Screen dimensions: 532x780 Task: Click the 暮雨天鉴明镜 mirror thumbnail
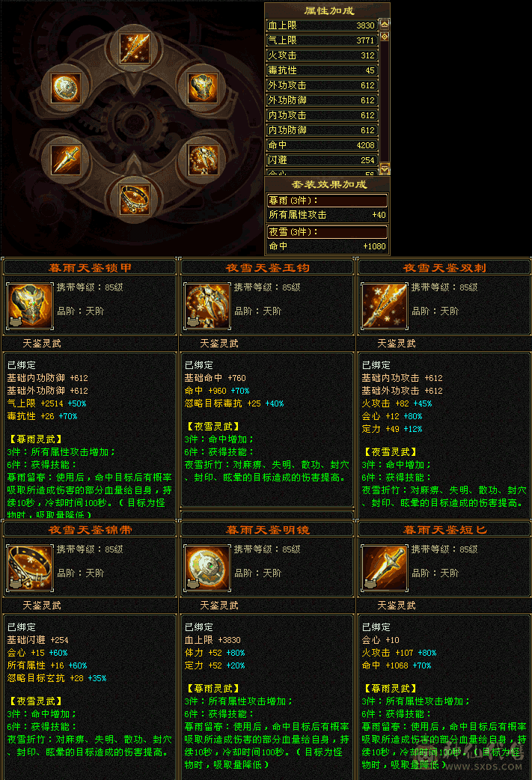(x=207, y=568)
